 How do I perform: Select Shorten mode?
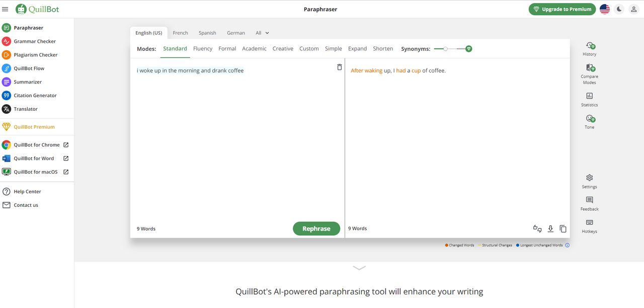coord(383,49)
